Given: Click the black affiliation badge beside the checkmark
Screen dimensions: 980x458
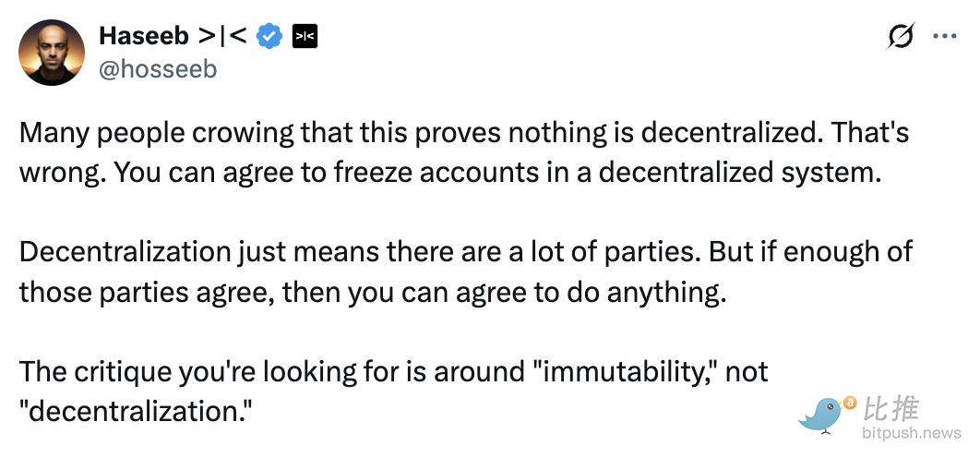Looking at the screenshot, I should click(x=305, y=37).
